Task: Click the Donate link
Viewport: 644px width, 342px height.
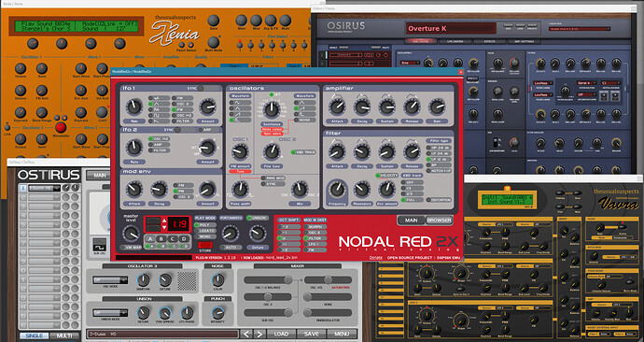Action: coord(375,258)
